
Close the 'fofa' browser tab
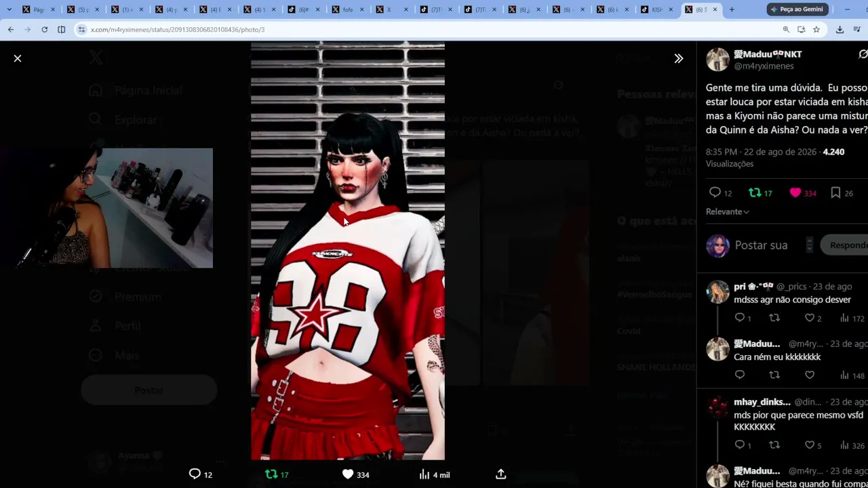coord(362,9)
